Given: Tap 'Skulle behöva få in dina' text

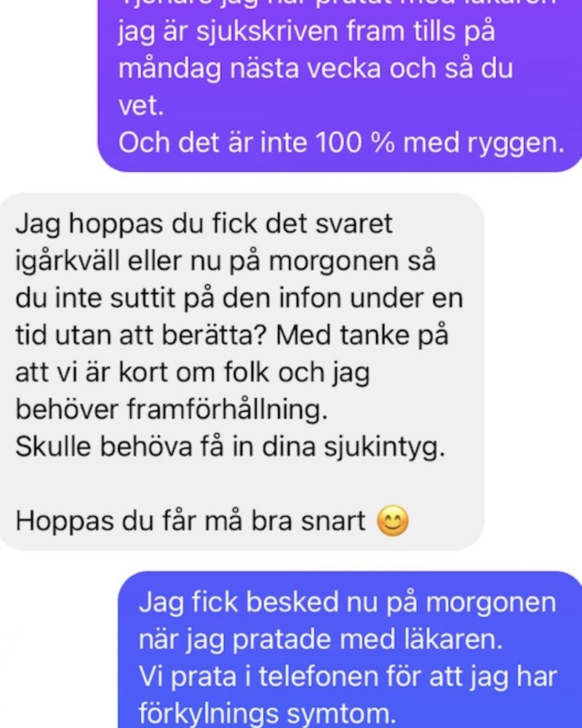Looking at the screenshot, I should click(166, 447).
